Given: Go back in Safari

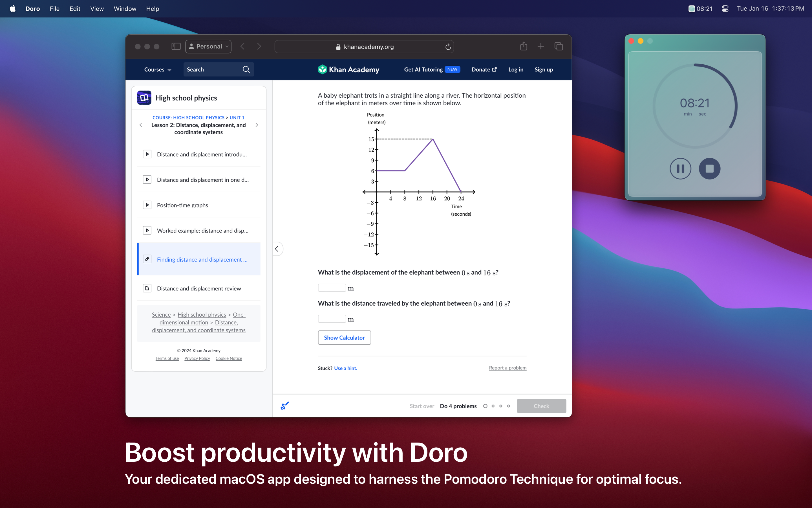Looking at the screenshot, I should pyautogui.click(x=242, y=46).
